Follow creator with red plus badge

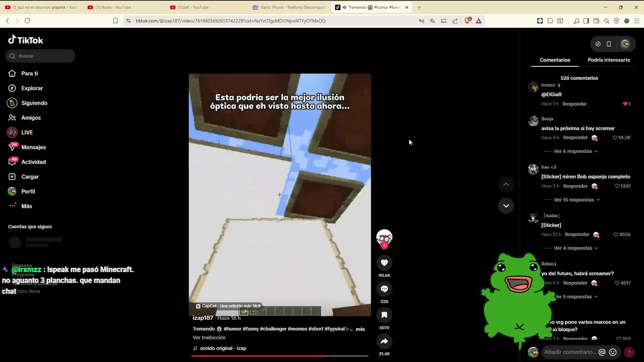coord(384,245)
